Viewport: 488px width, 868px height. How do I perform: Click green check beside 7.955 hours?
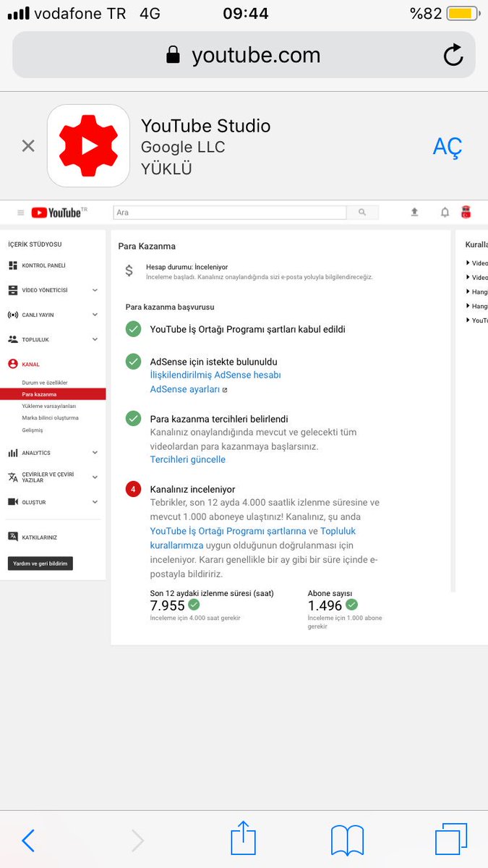tap(194, 605)
